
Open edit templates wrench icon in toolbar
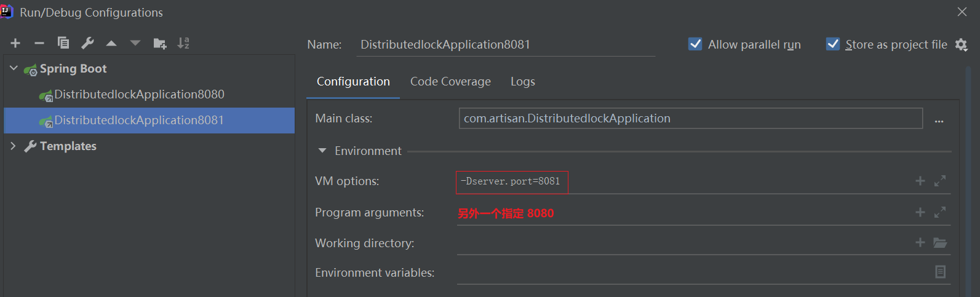click(87, 42)
